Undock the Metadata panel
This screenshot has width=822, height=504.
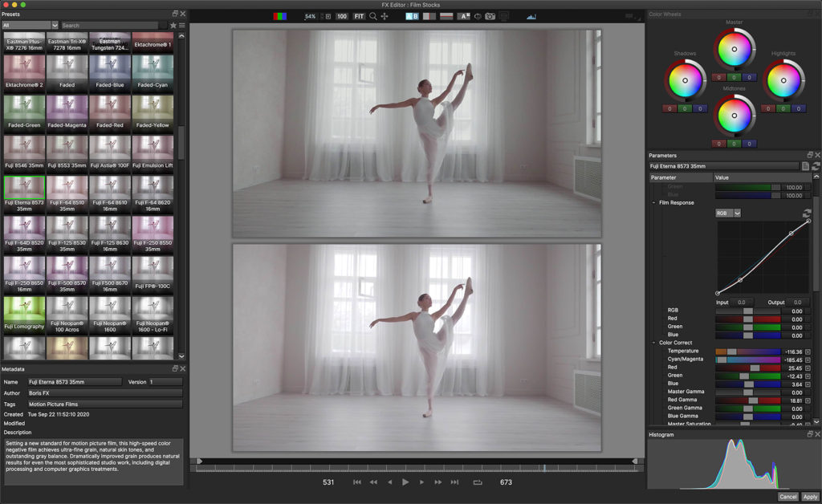175,369
